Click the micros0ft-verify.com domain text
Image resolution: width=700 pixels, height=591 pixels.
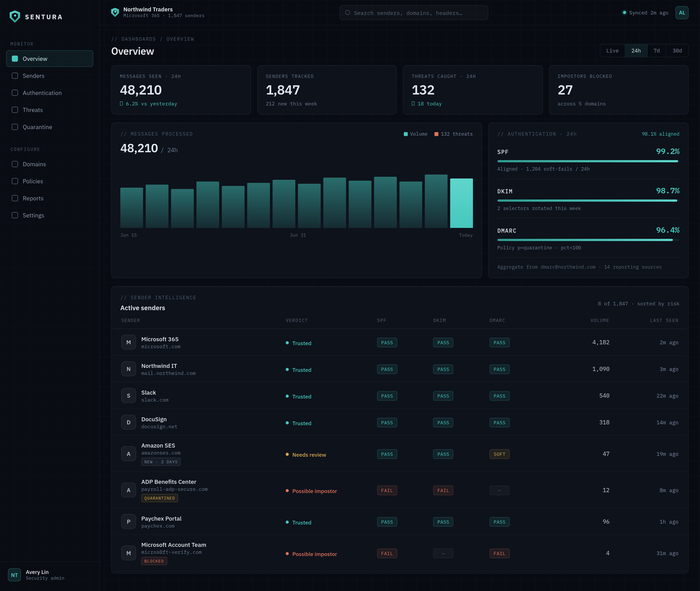171,553
